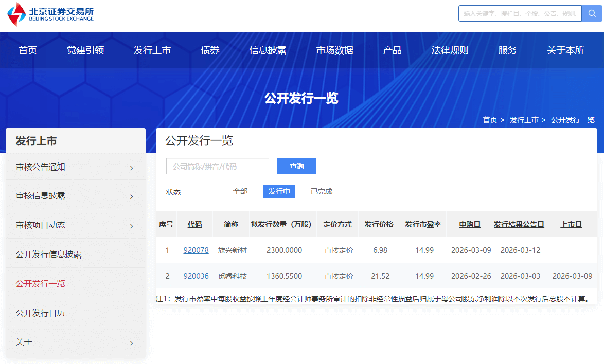Expand the 审核公告通知 sidebar arrow
The width and height of the screenshot is (604, 364).
132,168
